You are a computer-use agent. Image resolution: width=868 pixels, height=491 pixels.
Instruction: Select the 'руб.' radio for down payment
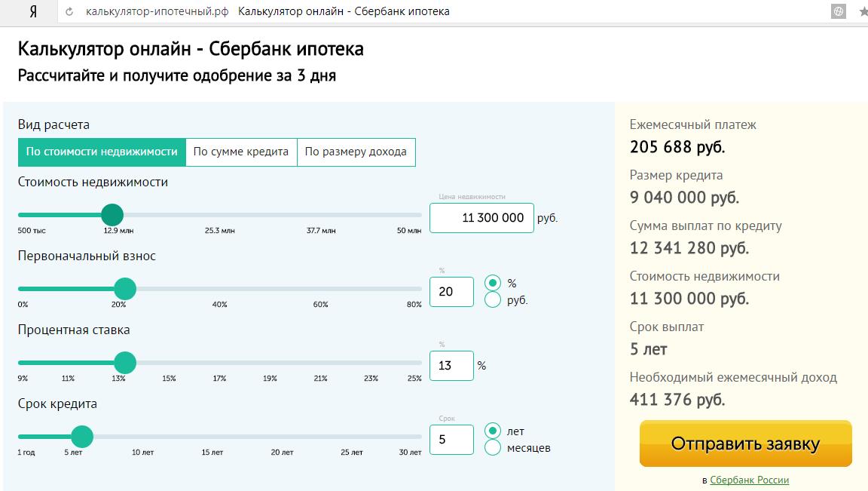493,300
